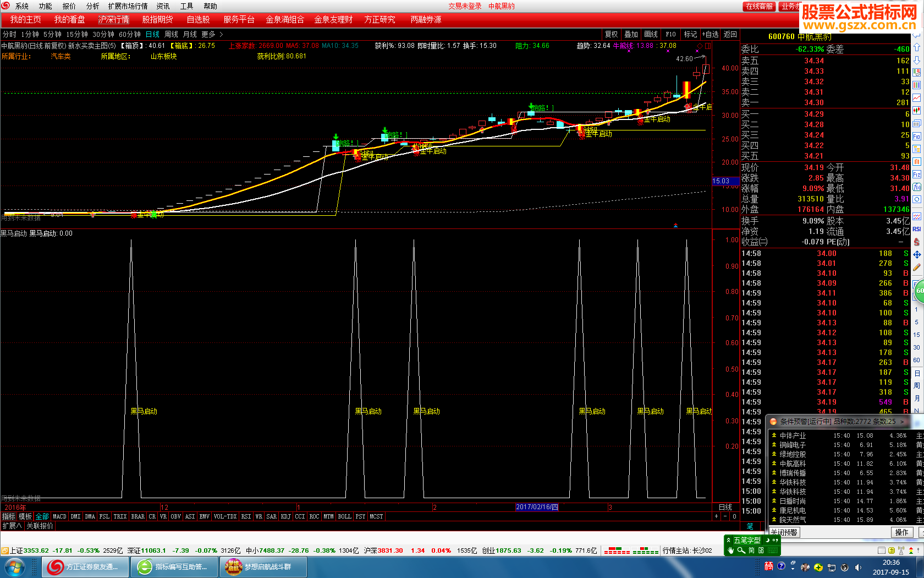
Task: Open 方正证券泉友通 taskbar application
Action: point(85,566)
